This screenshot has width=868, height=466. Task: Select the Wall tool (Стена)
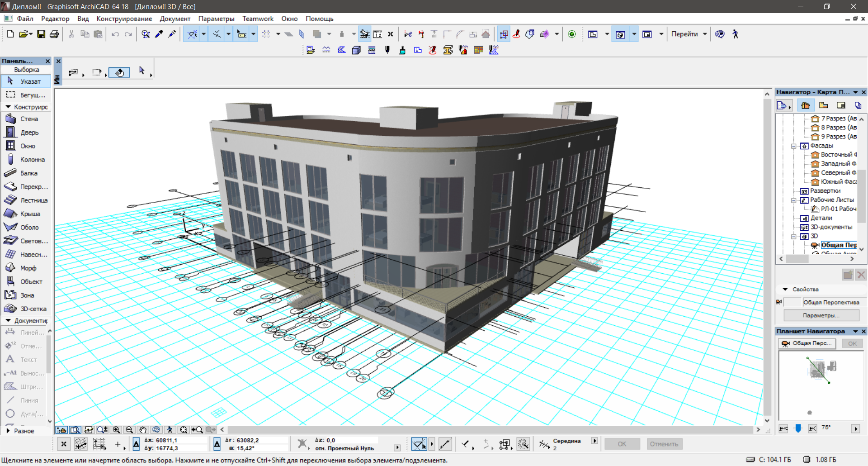click(26, 119)
